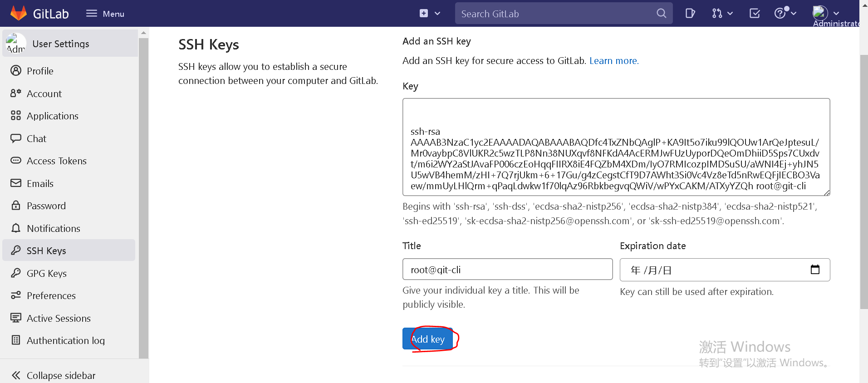
Task: Click the Notifications bell icon
Action: [16, 228]
